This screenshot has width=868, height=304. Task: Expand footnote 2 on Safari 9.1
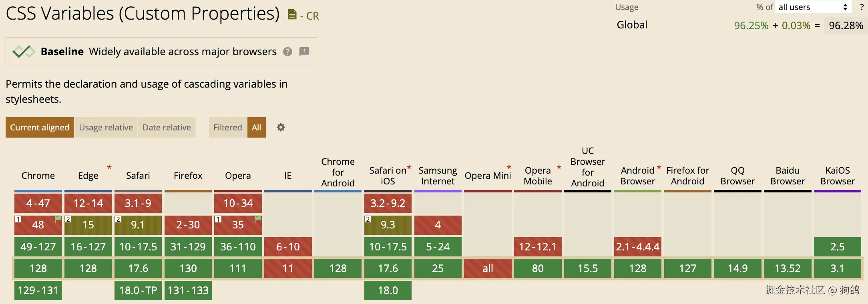click(118, 219)
